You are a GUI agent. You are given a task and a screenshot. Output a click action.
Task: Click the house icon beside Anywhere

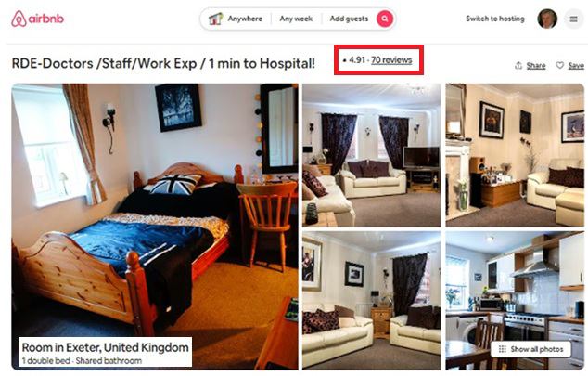pos(215,19)
